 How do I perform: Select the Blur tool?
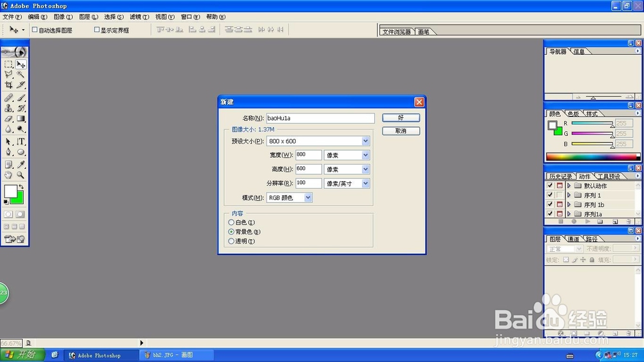[x=8, y=129]
